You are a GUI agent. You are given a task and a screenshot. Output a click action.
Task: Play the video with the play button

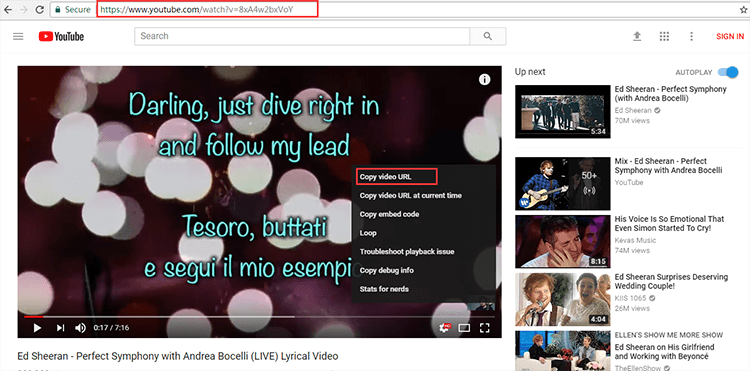(37, 327)
